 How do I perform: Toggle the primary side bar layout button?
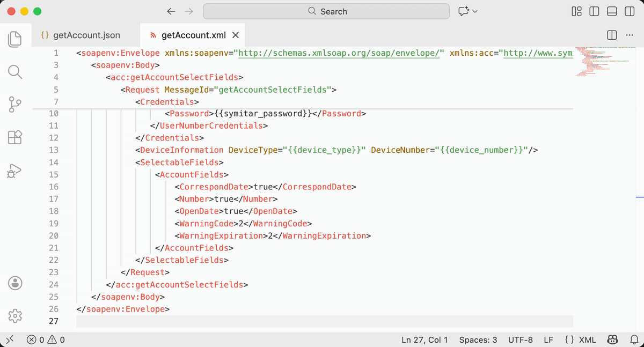click(x=594, y=11)
